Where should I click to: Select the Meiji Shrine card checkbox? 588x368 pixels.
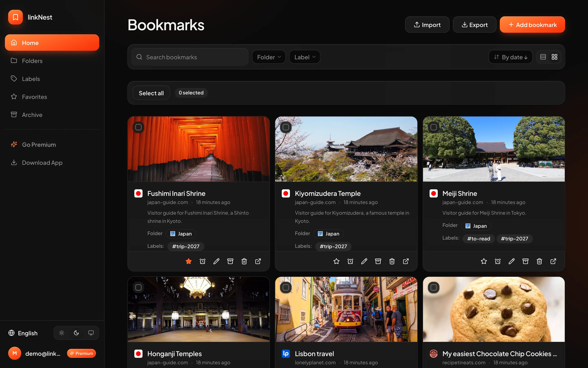[433, 127]
